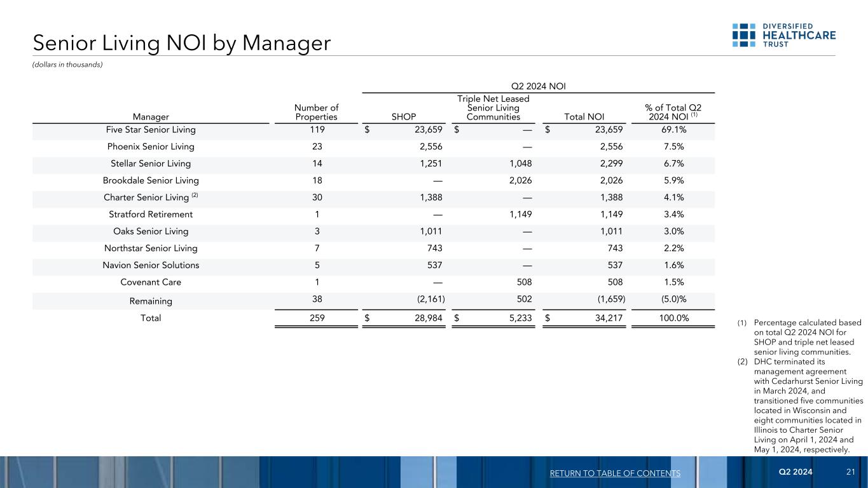Click the SHOP column header
The width and height of the screenshot is (868, 488).
[x=404, y=117]
